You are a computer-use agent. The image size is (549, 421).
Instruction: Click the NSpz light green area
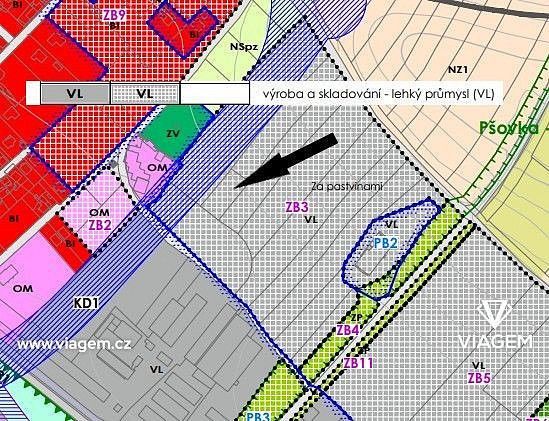244,47
